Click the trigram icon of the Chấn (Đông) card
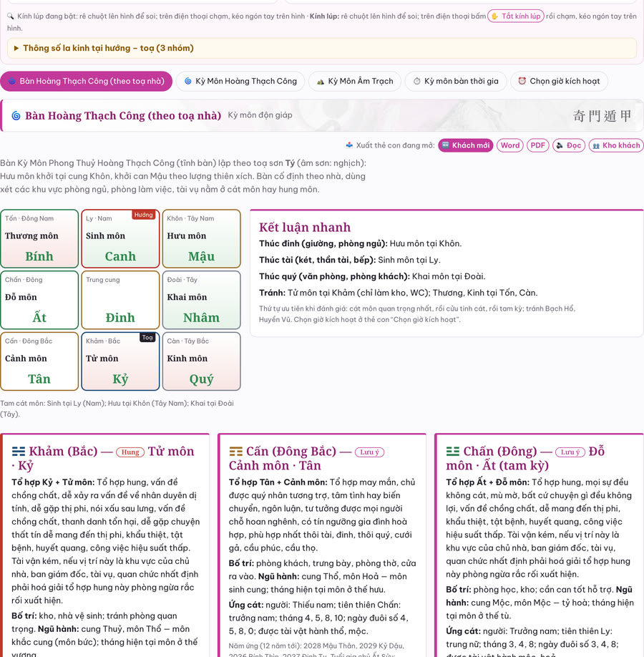Image resolution: width=644 pixels, height=657 pixels. (453, 452)
